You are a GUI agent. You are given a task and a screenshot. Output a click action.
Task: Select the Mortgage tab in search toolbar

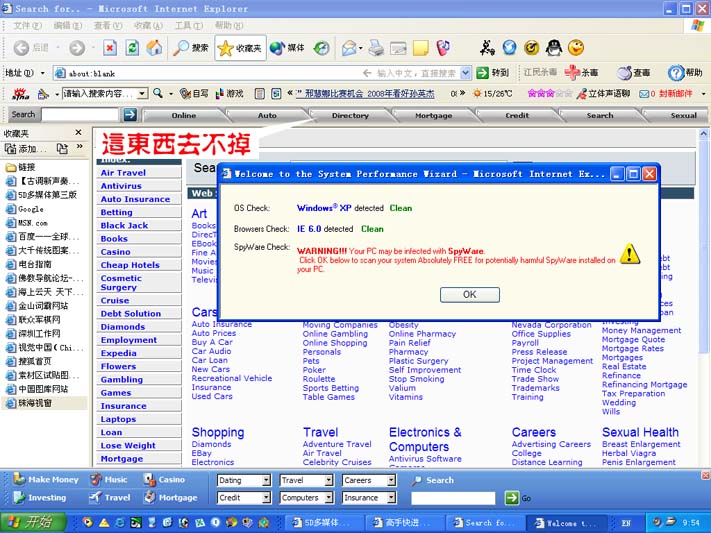433,115
